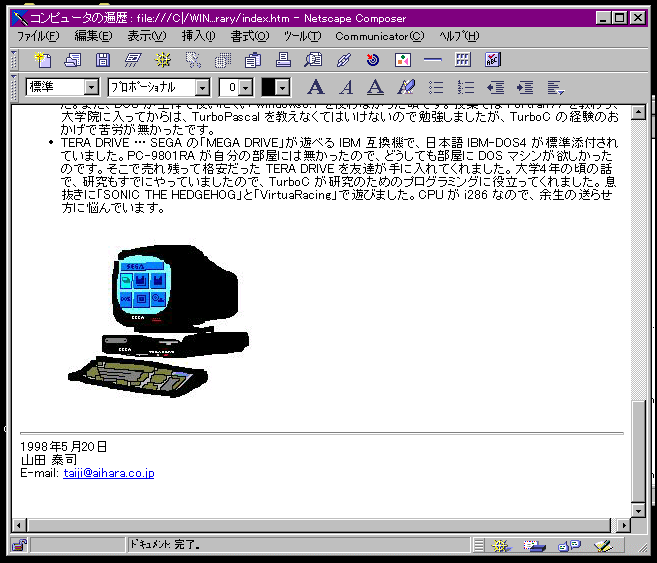The image size is (657, 563).
Task: Click the Insert Image toolbar icon
Action: tap(403, 60)
